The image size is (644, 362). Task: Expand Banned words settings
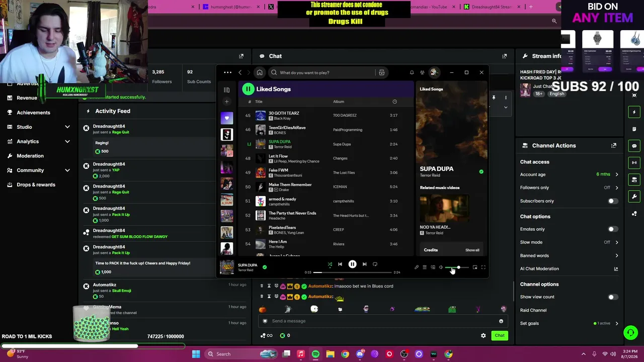[617, 255]
